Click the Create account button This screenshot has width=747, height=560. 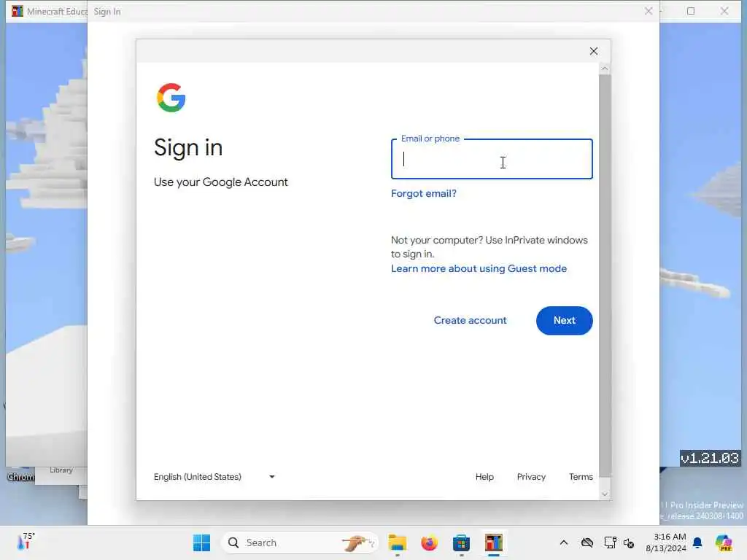pyautogui.click(x=471, y=321)
